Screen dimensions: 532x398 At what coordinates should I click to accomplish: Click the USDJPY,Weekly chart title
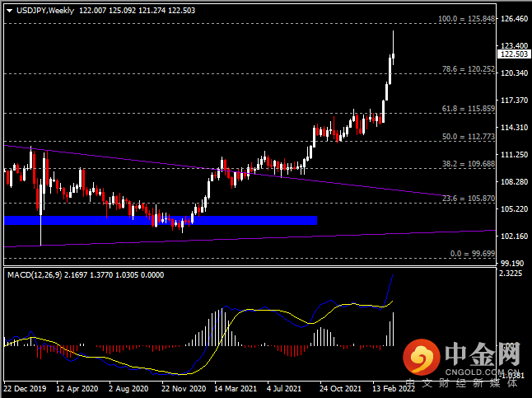pyautogui.click(x=45, y=11)
